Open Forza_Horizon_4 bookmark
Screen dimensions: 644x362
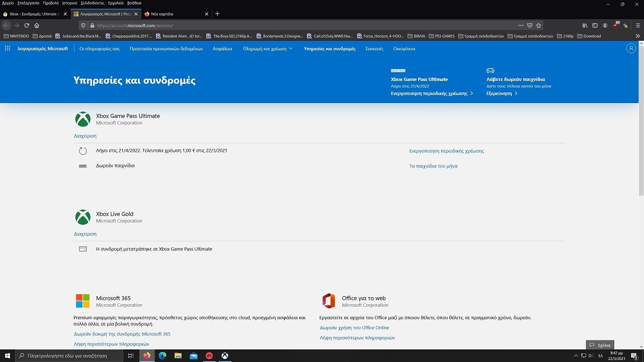click(380, 36)
